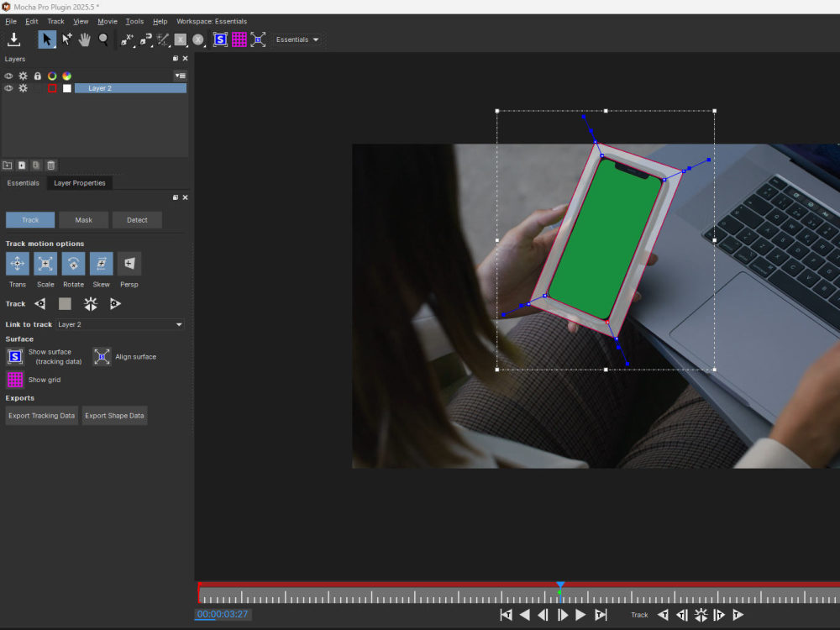840x630 pixels.
Task: Toggle Show Surface S icon in toolbar
Action: pyautogui.click(x=220, y=39)
